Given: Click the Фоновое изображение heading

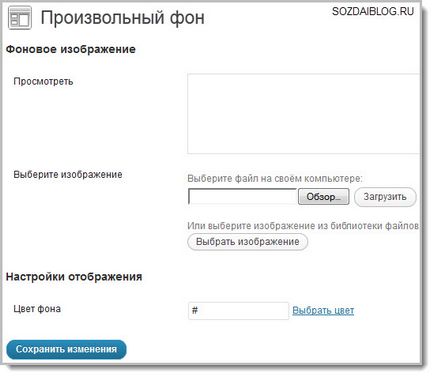Looking at the screenshot, I should [71, 49].
